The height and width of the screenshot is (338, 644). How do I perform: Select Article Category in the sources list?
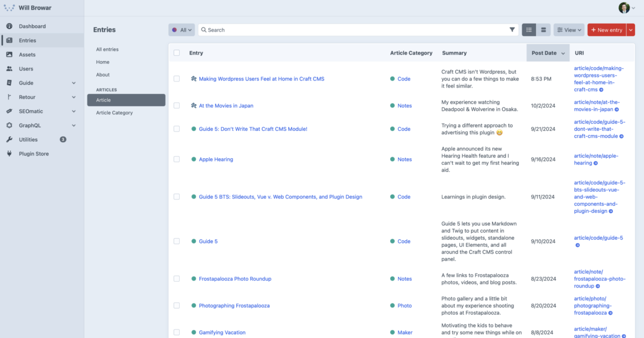click(114, 113)
